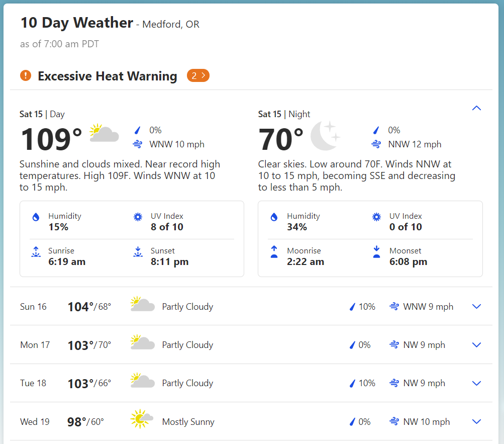Click the Moonset icon
The width and height of the screenshot is (504, 444).
[x=376, y=252]
